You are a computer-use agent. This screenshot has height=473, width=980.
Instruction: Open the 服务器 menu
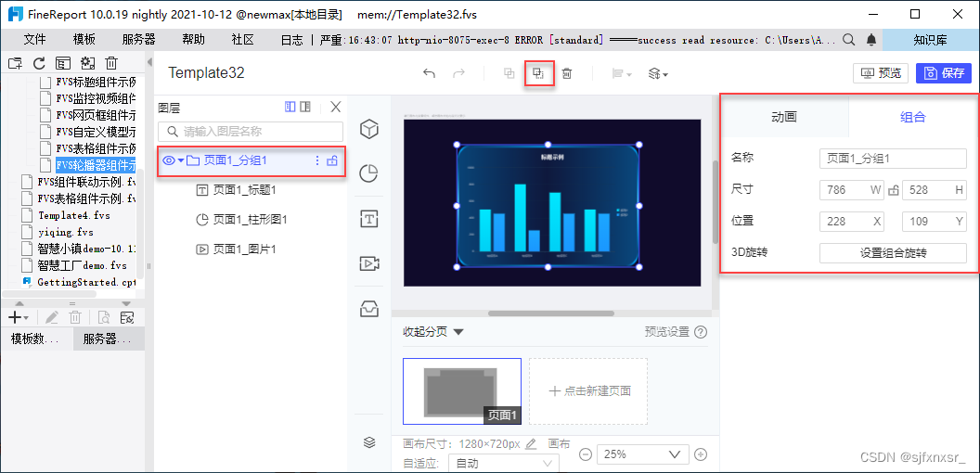pos(139,40)
